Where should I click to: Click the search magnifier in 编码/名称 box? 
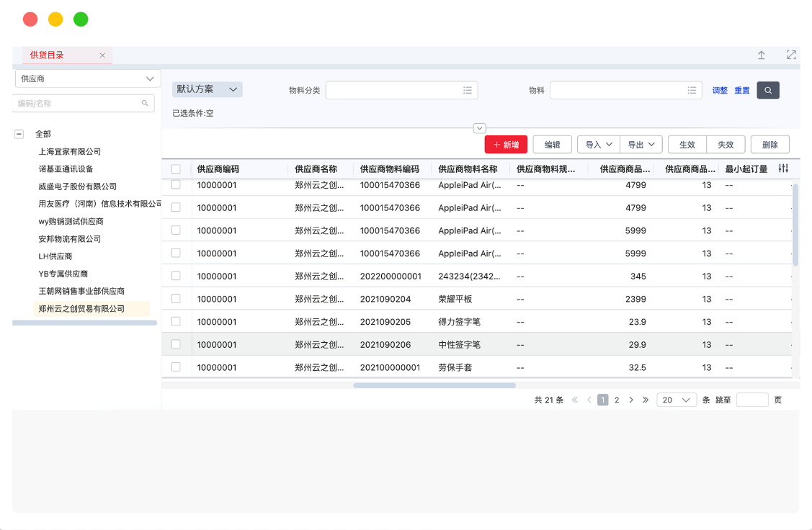145,103
